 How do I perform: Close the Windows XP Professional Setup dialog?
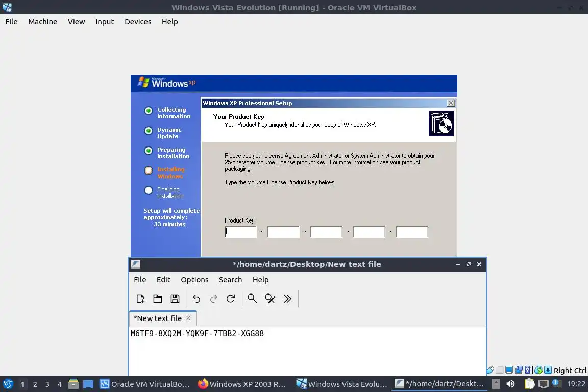tap(451, 103)
